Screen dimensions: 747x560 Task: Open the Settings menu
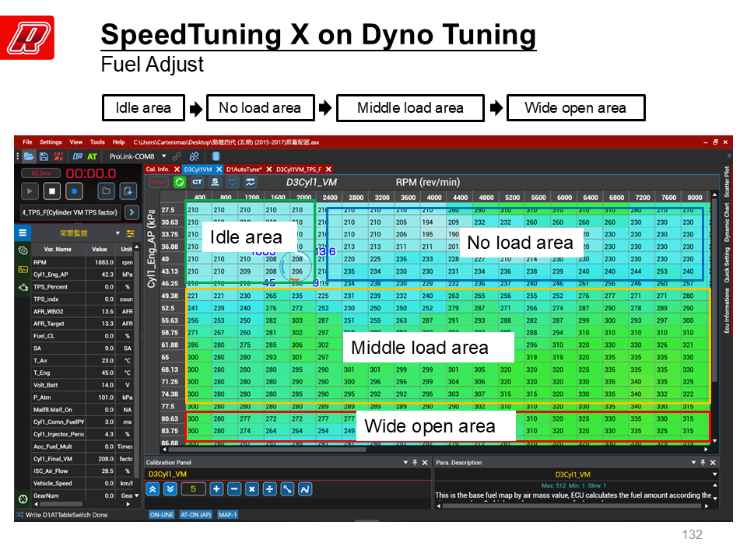[51, 142]
